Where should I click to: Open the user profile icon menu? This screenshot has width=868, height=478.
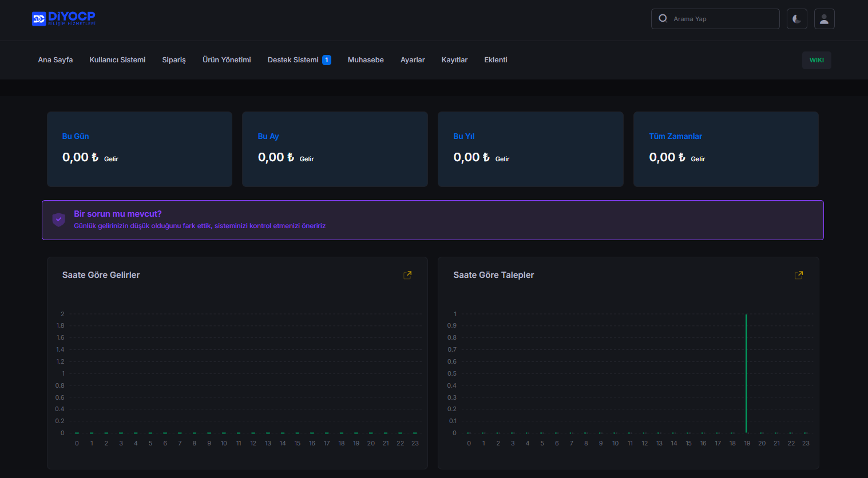tap(824, 19)
